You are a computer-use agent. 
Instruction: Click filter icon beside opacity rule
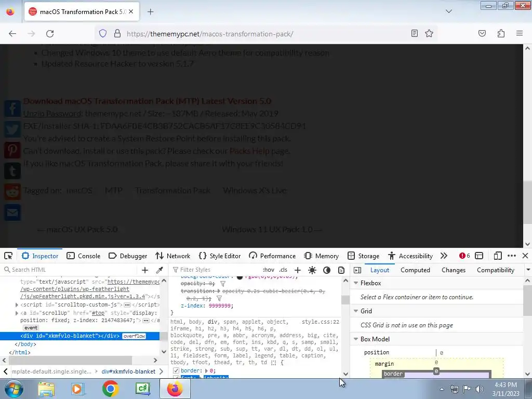pyautogui.click(x=223, y=284)
